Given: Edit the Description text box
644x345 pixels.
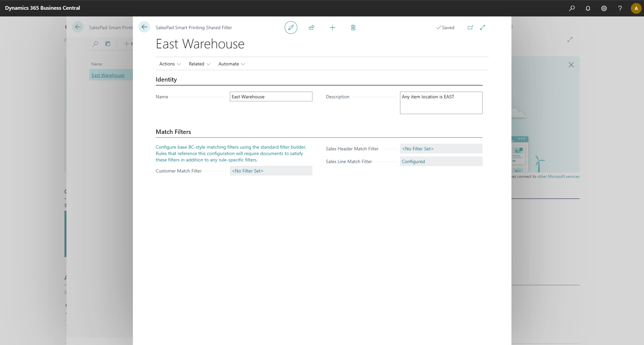Looking at the screenshot, I should [x=441, y=103].
